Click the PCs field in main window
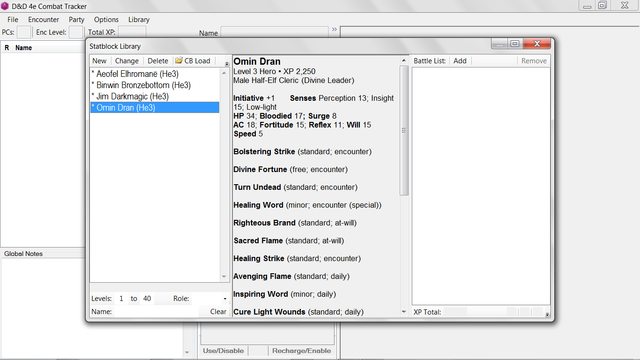This screenshot has height=360, width=640. (24, 32)
